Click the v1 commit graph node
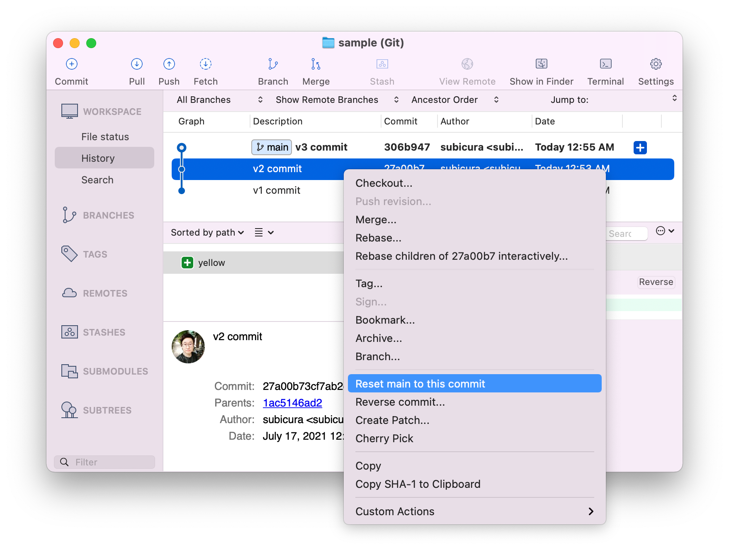 (182, 191)
